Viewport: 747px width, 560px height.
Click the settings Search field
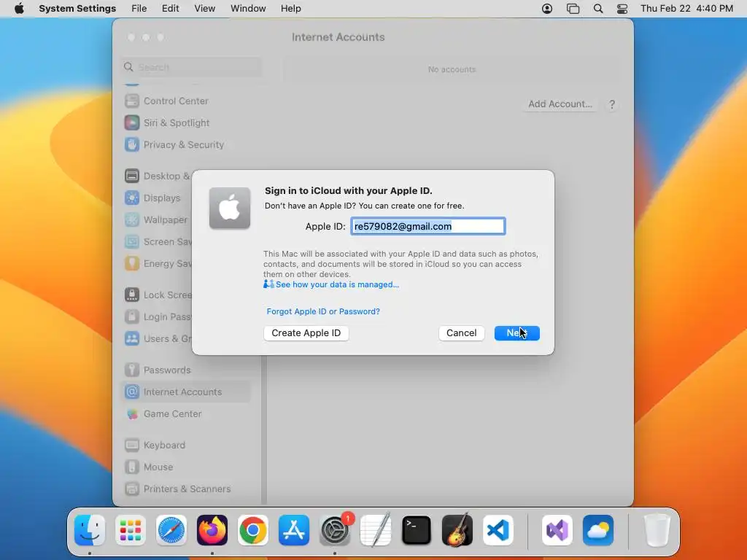192,67
